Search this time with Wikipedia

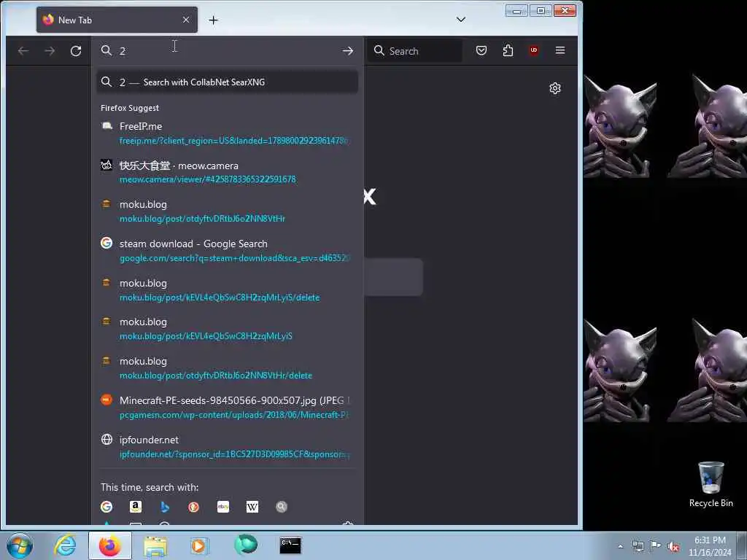pyautogui.click(x=252, y=507)
